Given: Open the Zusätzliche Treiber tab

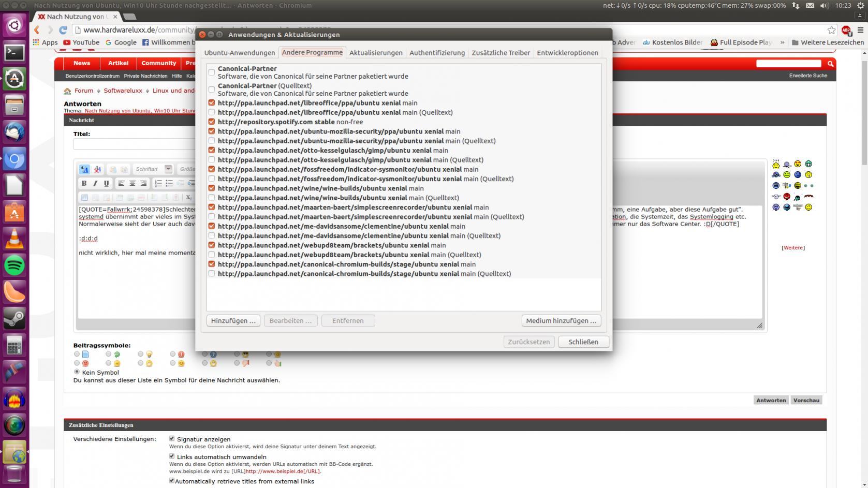Looking at the screenshot, I should tap(501, 53).
